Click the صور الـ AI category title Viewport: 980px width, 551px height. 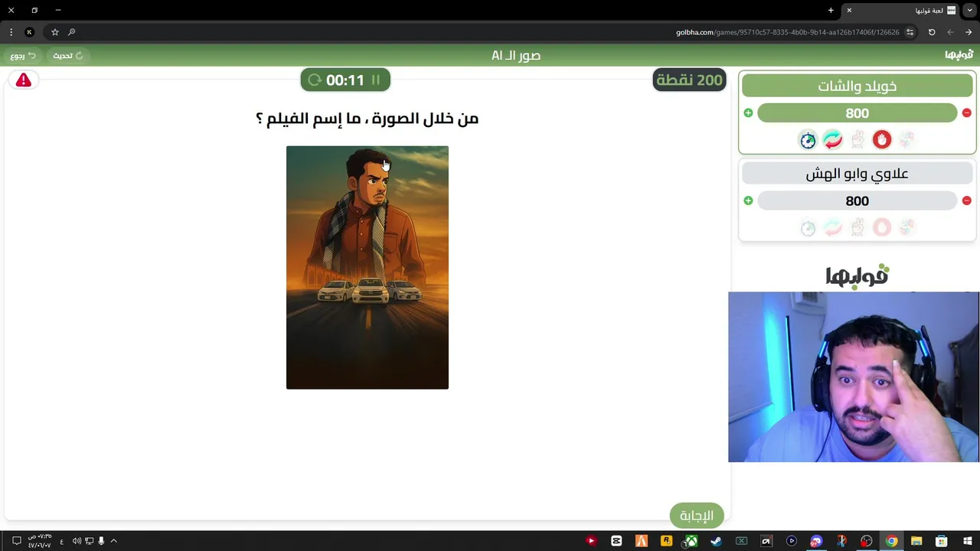point(516,55)
